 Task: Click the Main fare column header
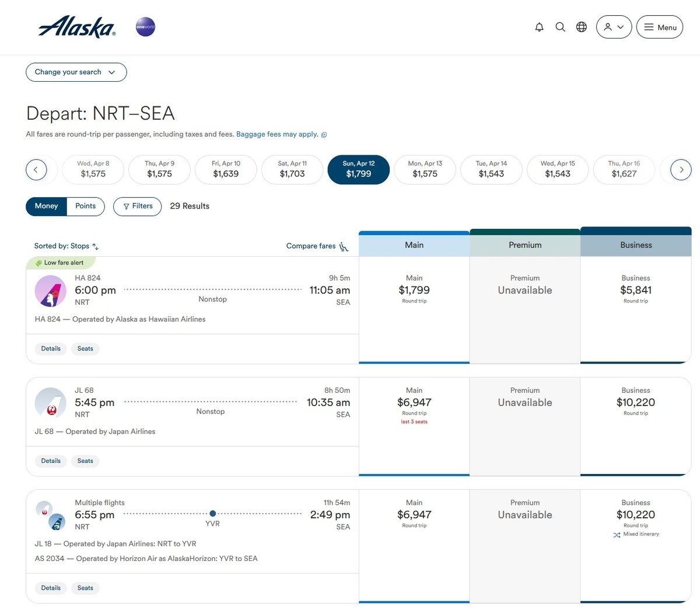(x=414, y=245)
